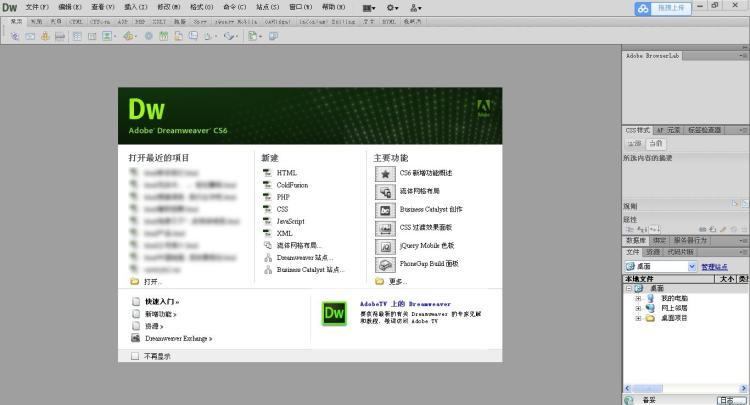Click the Head tags insert icon
Image resolution: width=750 pixels, height=405 pixels.
(x=209, y=36)
